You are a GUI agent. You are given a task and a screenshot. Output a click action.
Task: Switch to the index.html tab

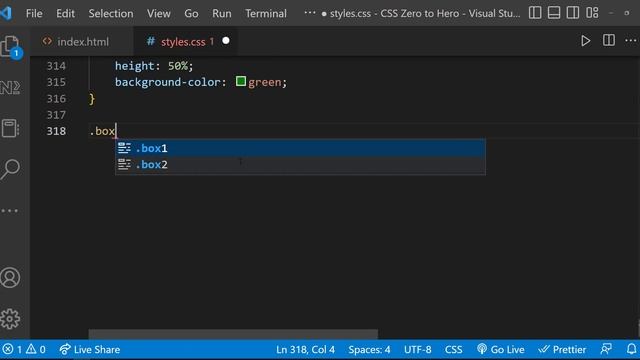[x=82, y=42]
